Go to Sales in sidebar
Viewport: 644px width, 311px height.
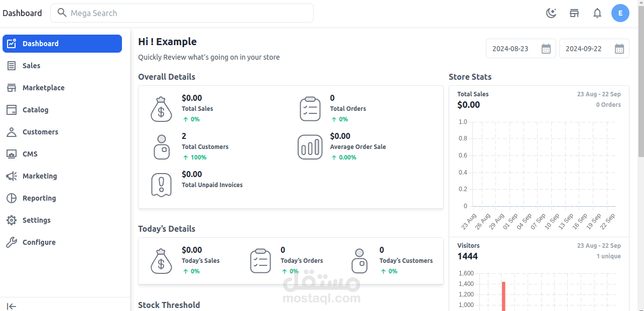click(31, 66)
